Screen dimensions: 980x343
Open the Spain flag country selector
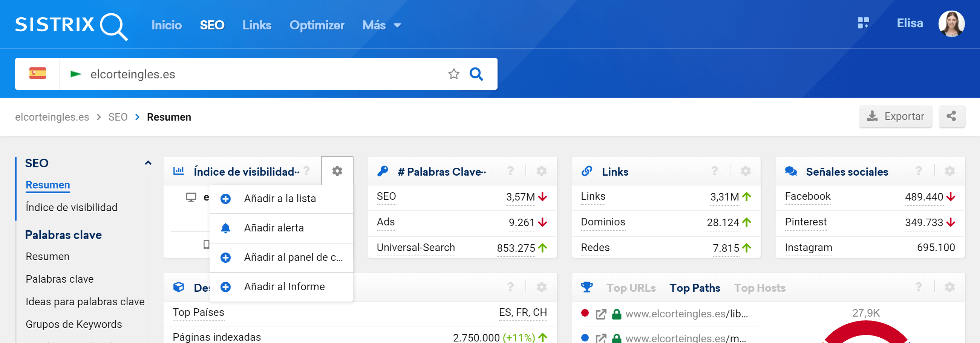tap(38, 74)
